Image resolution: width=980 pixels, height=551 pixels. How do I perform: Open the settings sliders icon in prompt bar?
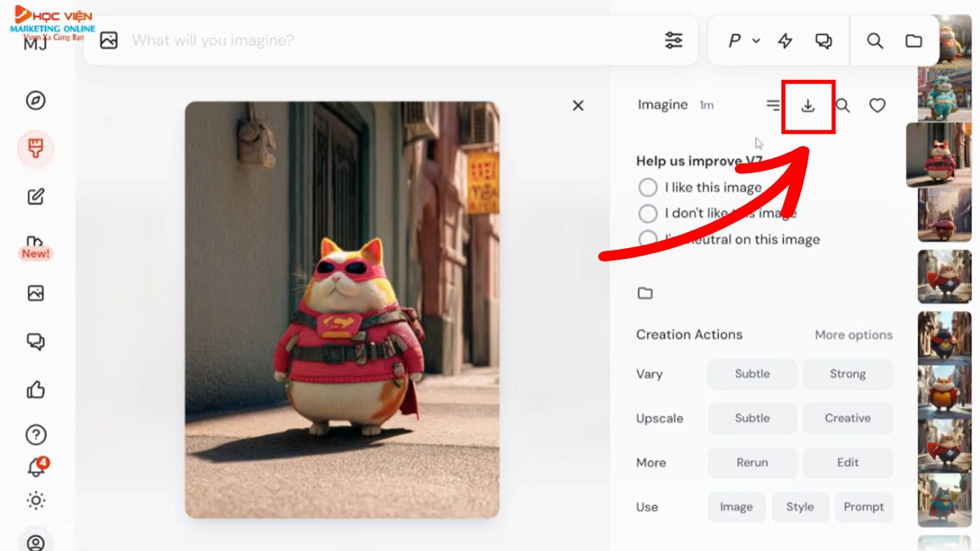674,40
